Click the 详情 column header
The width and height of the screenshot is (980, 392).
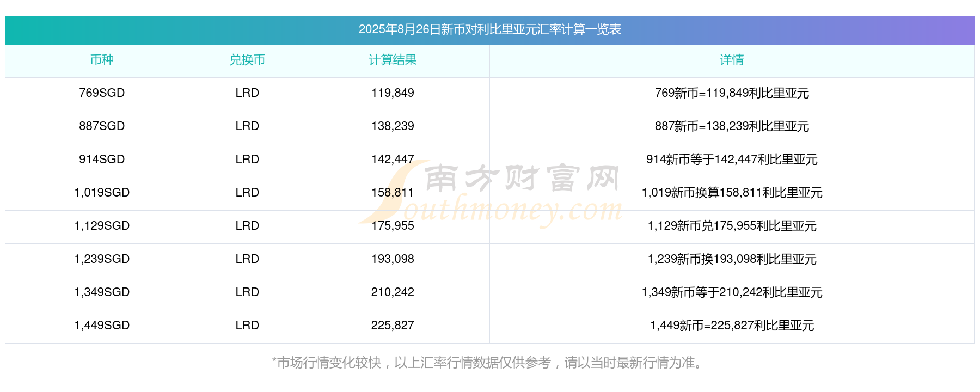[732, 60]
